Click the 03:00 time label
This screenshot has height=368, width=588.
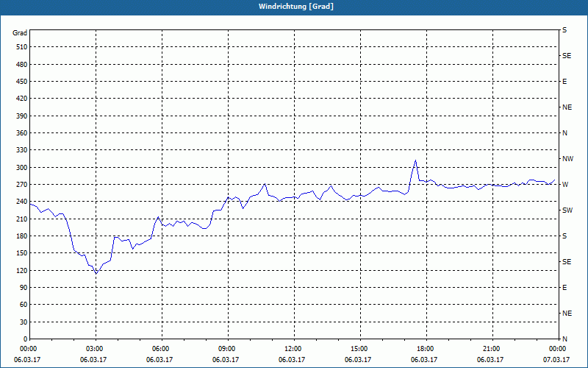[96, 349]
